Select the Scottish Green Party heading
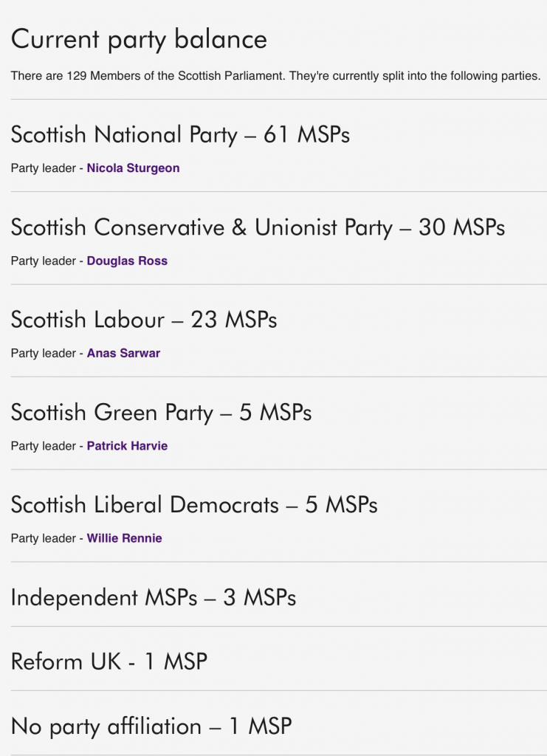Screen dimensions: 547x756 tap(161, 412)
